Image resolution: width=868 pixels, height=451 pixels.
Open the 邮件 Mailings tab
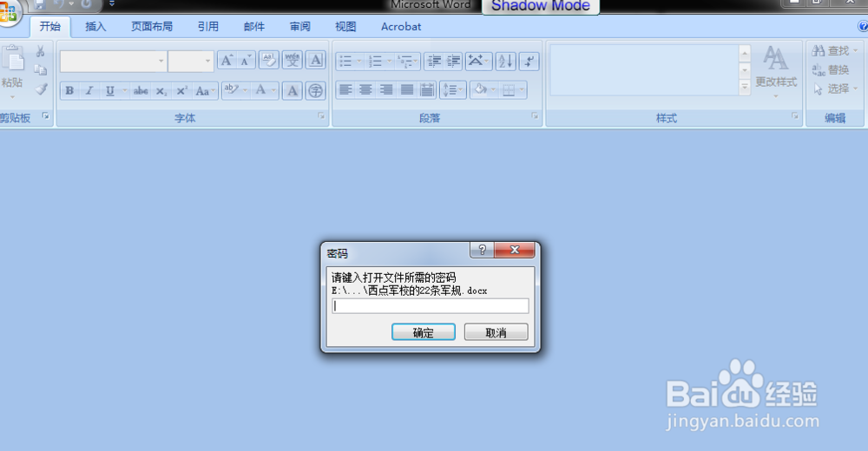pos(254,27)
